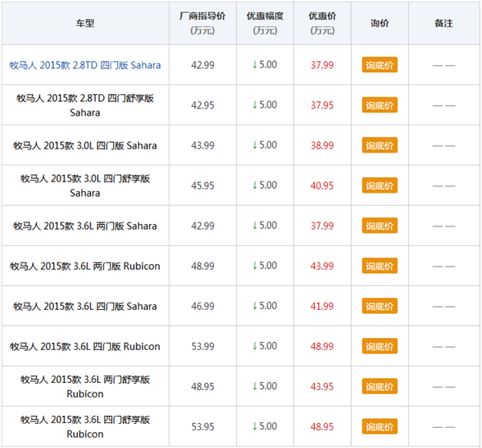Click the 车型 column header

coord(85,23)
